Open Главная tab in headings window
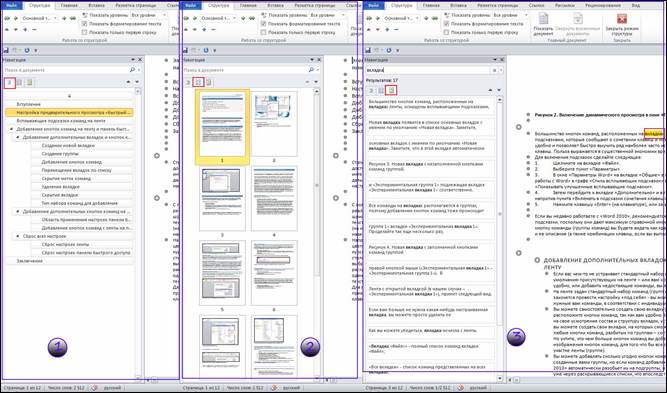This screenshot has height=393, width=667. (68, 6)
